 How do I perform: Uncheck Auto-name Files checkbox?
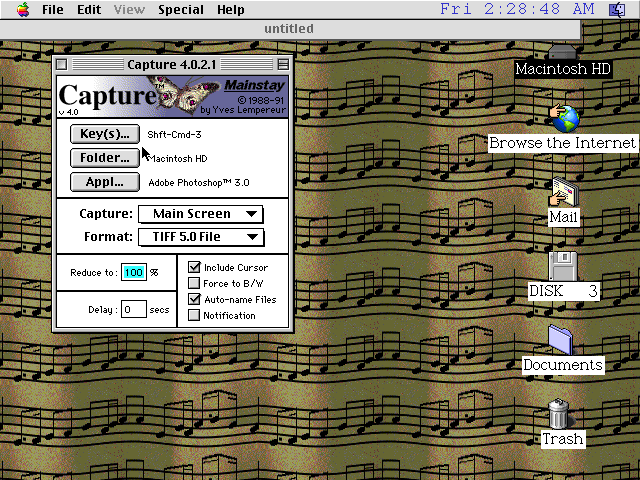(194, 299)
